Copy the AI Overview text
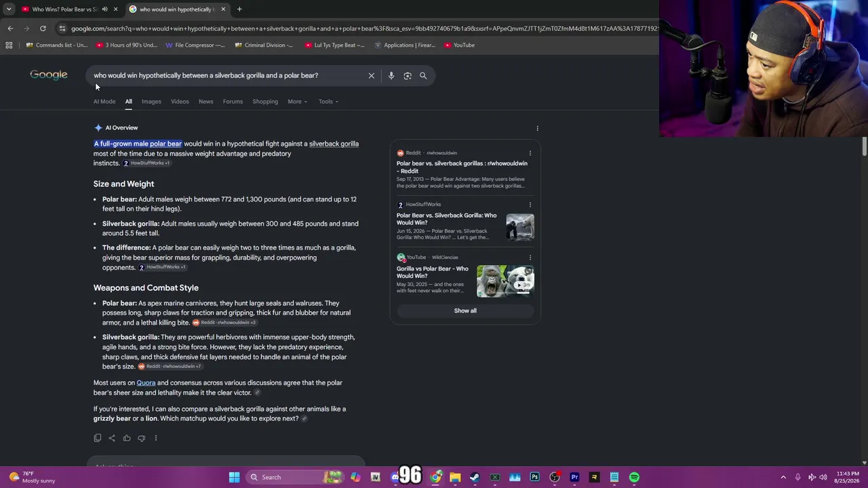Screen dimensions: 868x488 98,438
